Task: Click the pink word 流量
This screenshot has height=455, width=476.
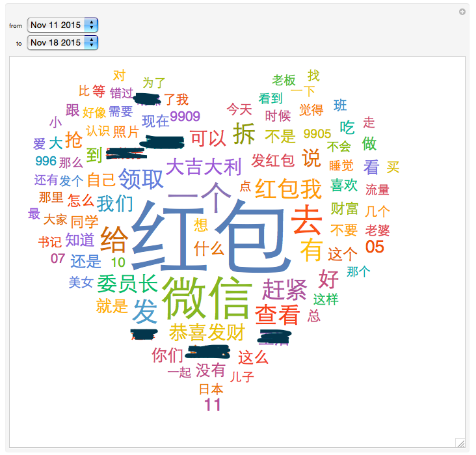Action: (377, 189)
